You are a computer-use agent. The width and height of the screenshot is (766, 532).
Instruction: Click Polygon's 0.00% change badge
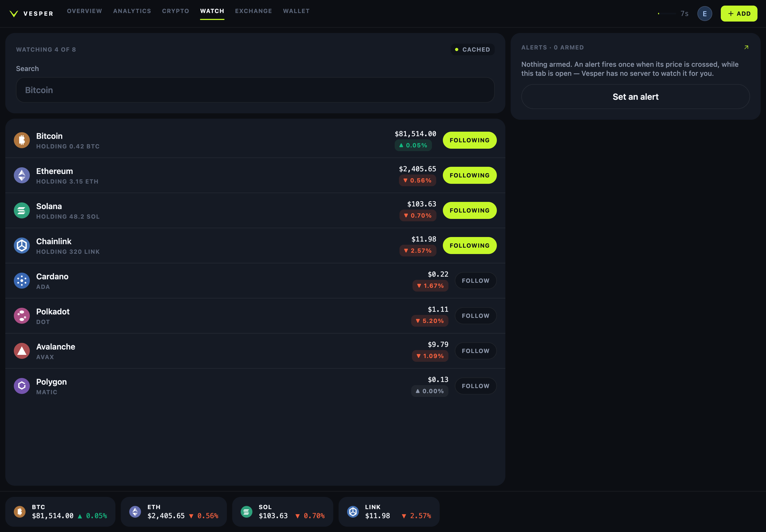click(x=430, y=391)
